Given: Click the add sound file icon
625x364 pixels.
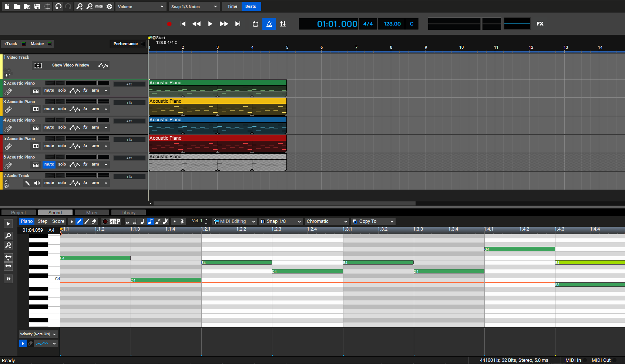Looking at the screenshot, I should (x=27, y=6).
